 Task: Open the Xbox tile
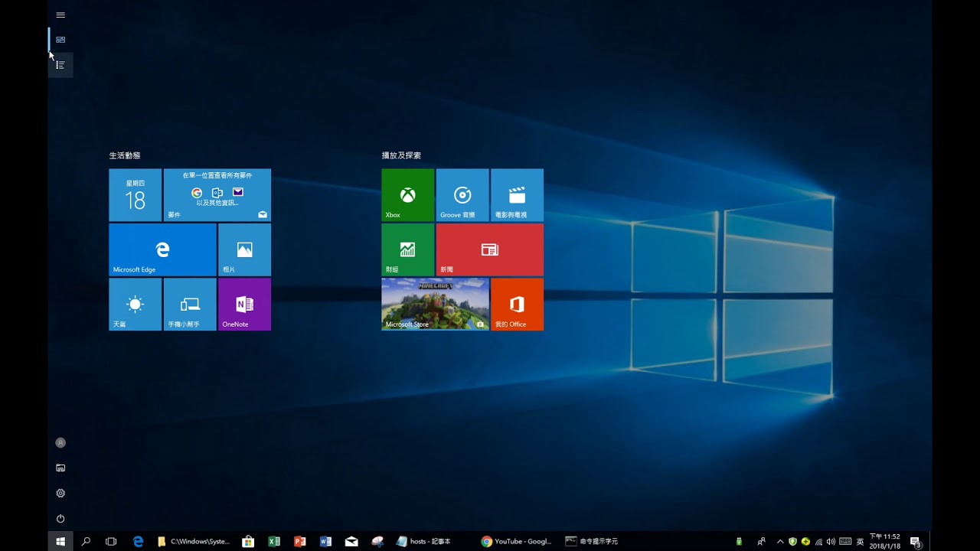pos(408,195)
